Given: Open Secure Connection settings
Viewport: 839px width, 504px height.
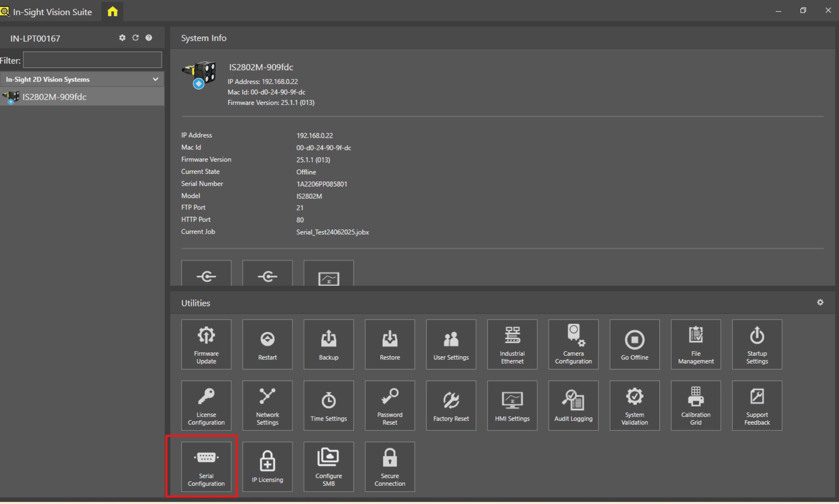Looking at the screenshot, I should click(x=390, y=467).
